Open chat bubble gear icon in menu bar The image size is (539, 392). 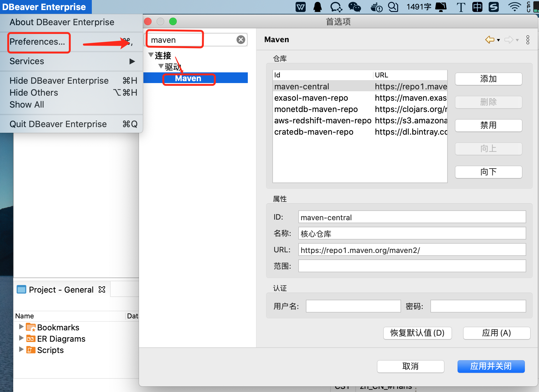pyautogui.click(x=336, y=7)
